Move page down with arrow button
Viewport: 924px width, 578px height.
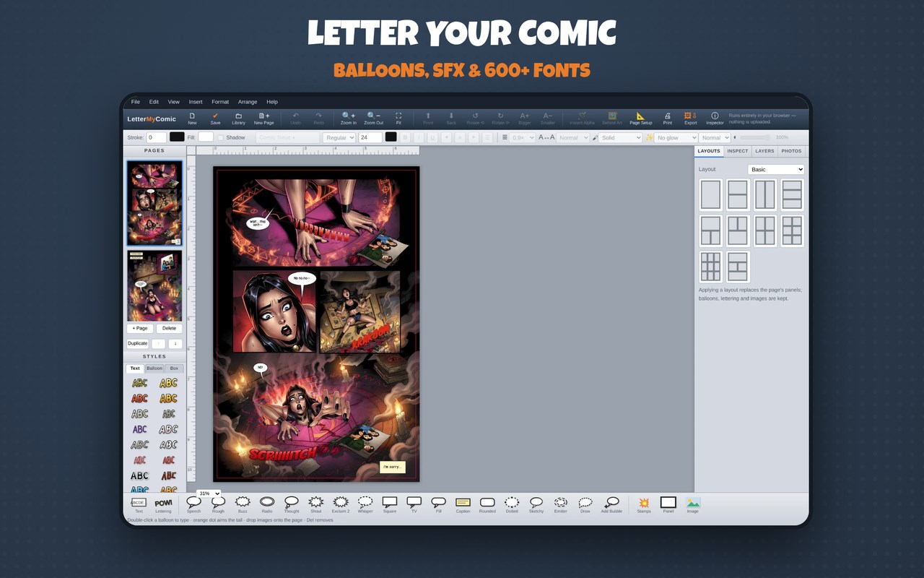[175, 344]
